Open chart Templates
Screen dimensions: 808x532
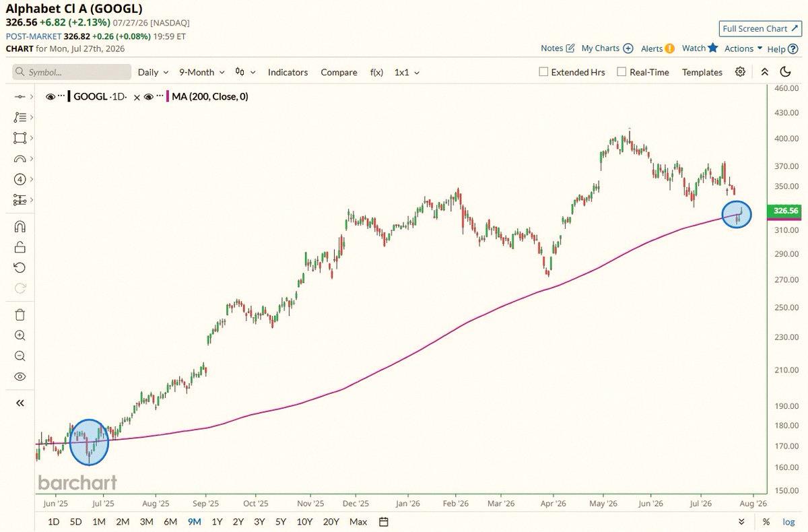click(702, 72)
